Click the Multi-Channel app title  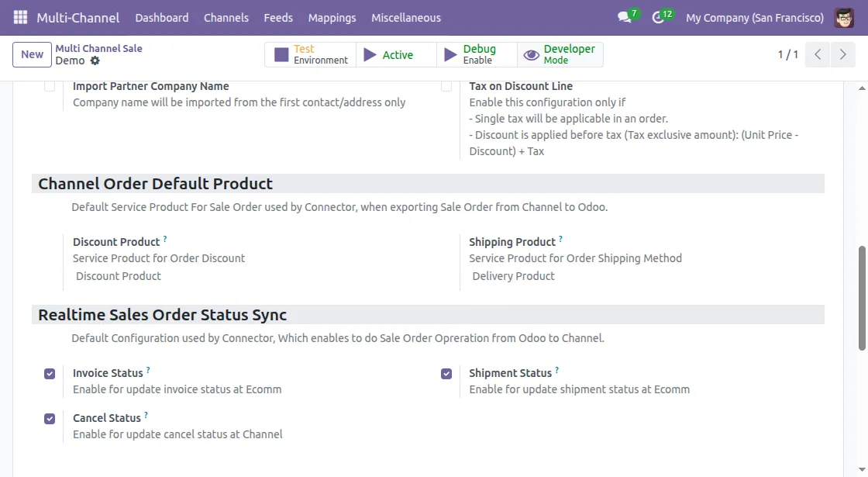78,18
